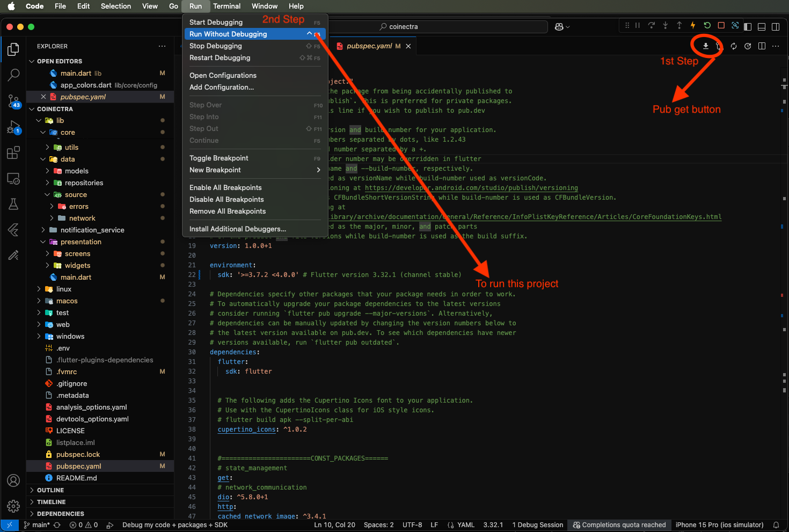The image size is (789, 532).
Task: Open the Flutter view in activity bar
Action: tap(13, 230)
